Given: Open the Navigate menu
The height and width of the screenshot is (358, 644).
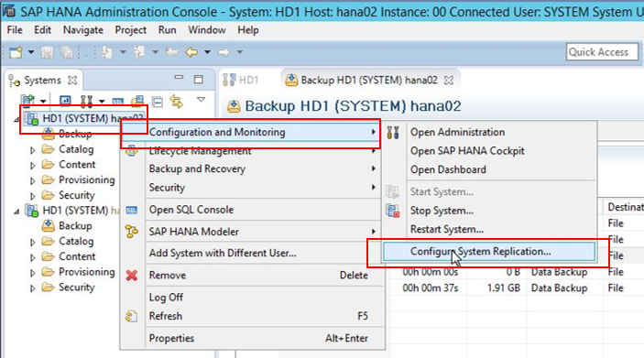Looking at the screenshot, I should tap(83, 30).
